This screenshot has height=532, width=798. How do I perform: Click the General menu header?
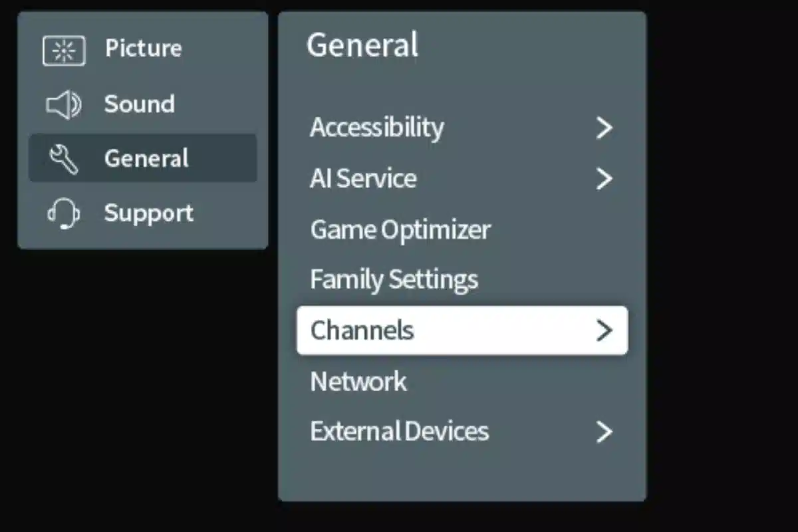[362, 45]
